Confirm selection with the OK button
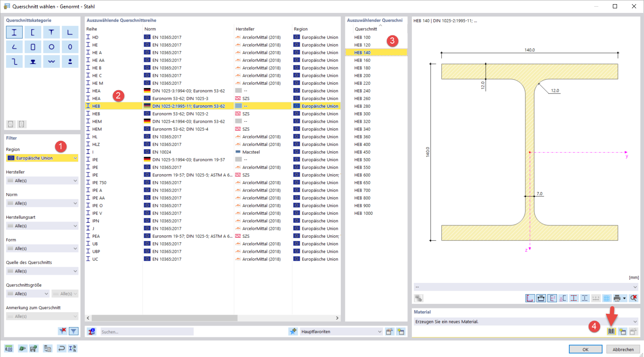Screen dimensions: 644x357 (585, 349)
